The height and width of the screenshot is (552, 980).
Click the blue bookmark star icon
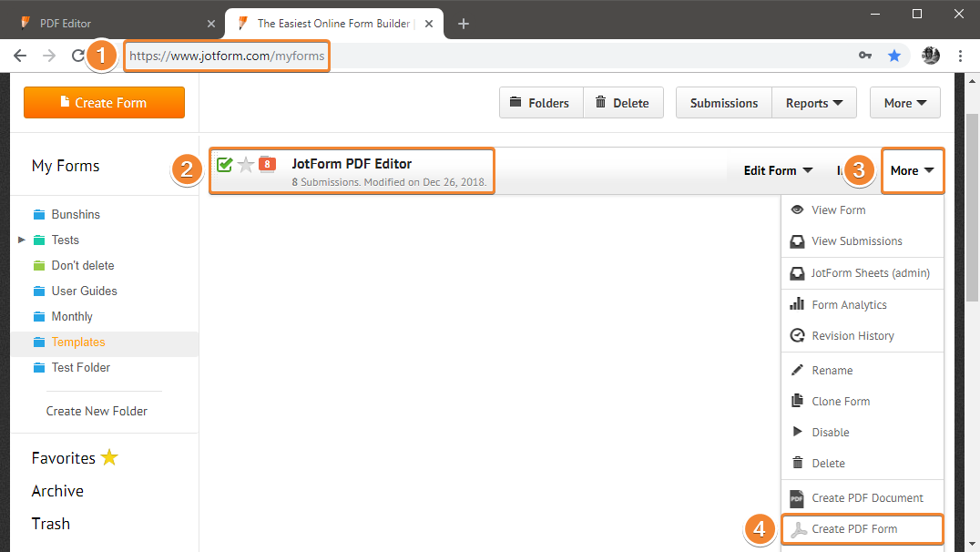click(x=894, y=56)
